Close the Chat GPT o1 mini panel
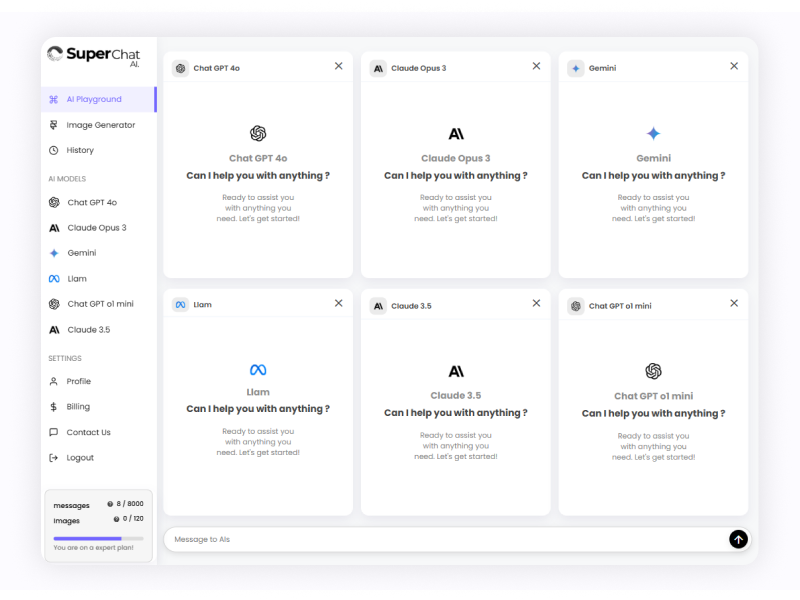 pos(734,303)
